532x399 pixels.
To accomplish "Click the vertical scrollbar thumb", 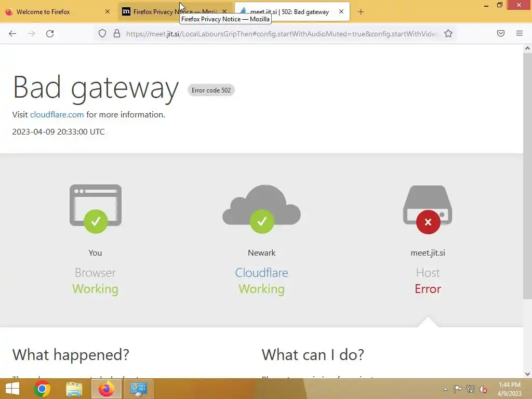I will pyautogui.click(x=527, y=177).
